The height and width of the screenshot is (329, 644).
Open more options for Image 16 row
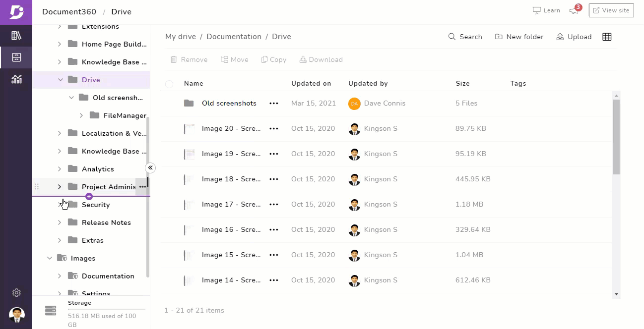[273, 229]
